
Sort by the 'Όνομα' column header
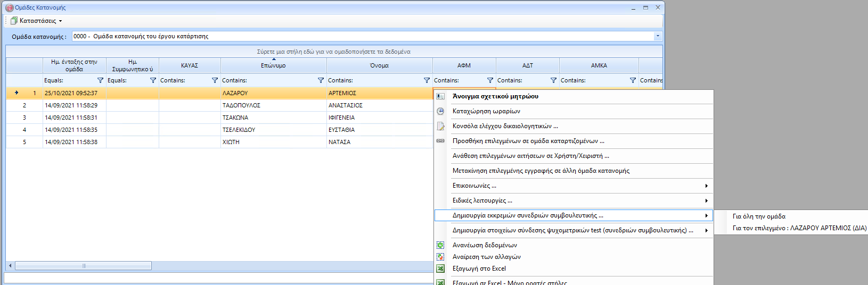tap(379, 65)
